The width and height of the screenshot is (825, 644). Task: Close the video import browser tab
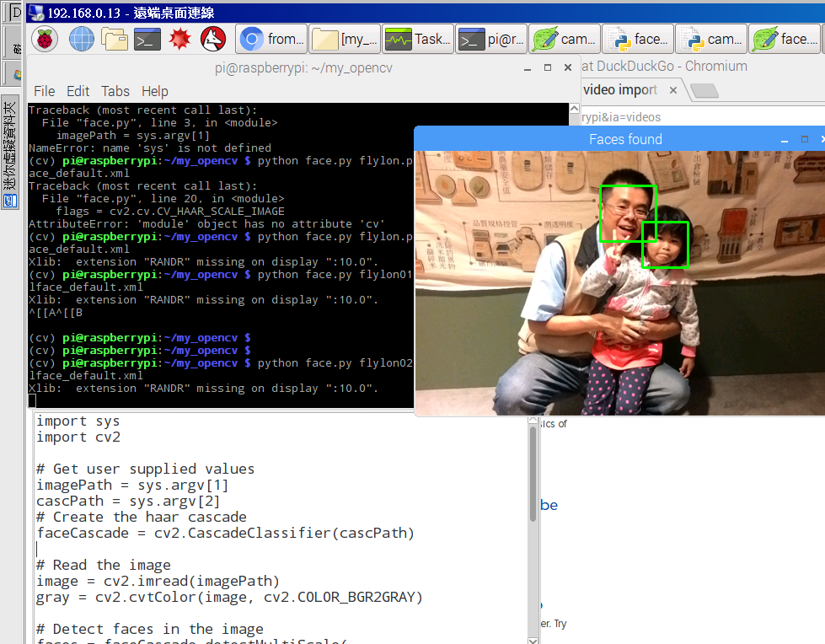tap(673, 90)
